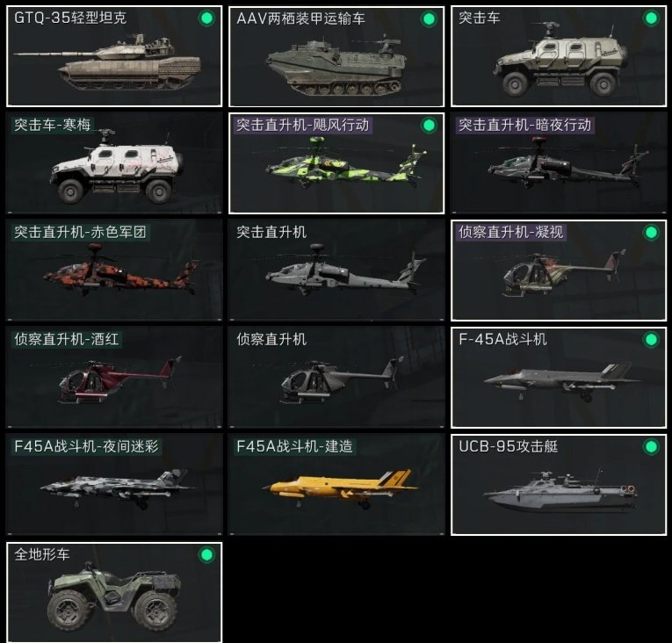Choose the 突击车-寒梅 white skin
This screenshot has width=672, height=643.
[x=114, y=163]
